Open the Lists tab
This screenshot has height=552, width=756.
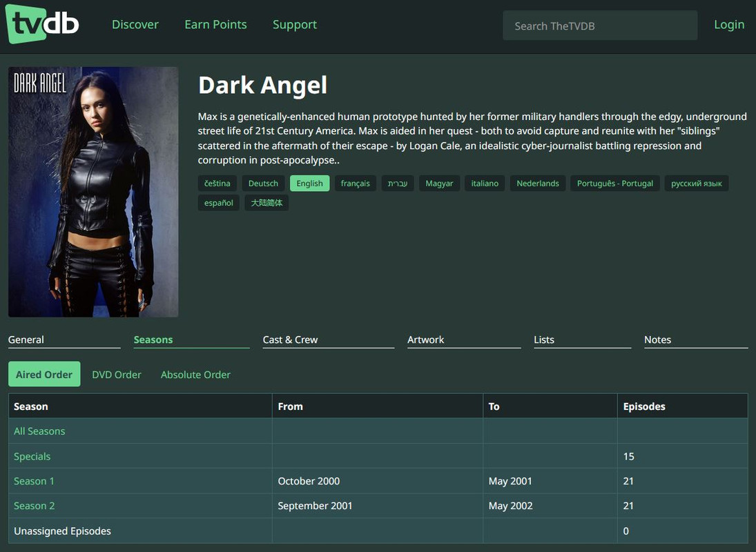tap(583, 339)
